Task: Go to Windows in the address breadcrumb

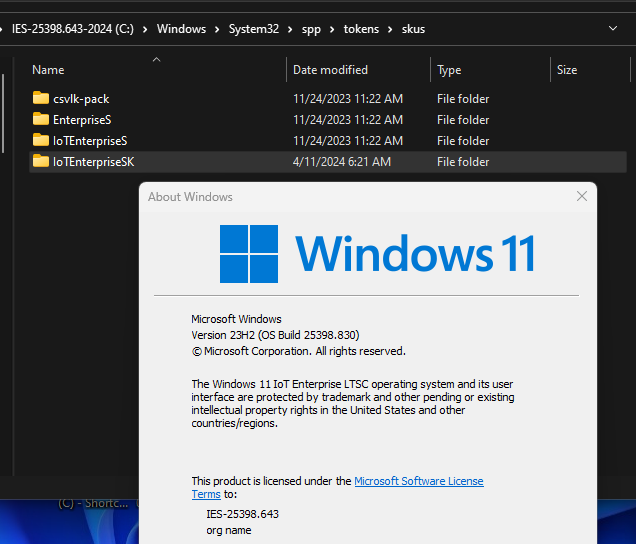Action: 181,29
